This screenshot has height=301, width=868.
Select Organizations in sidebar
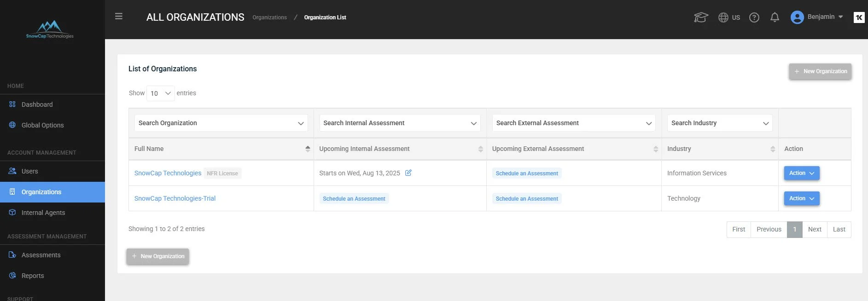tap(52, 192)
